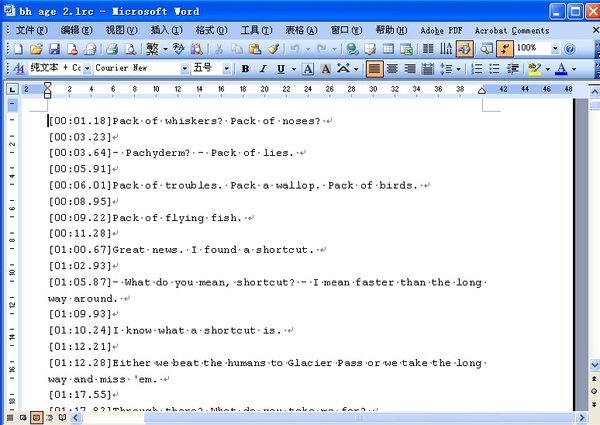Toggle right alignment
600x425 pixels.
tap(410, 69)
